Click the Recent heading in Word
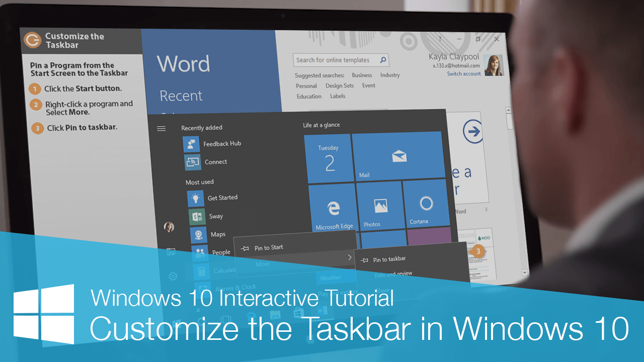This screenshot has width=644, height=362. coord(181,96)
